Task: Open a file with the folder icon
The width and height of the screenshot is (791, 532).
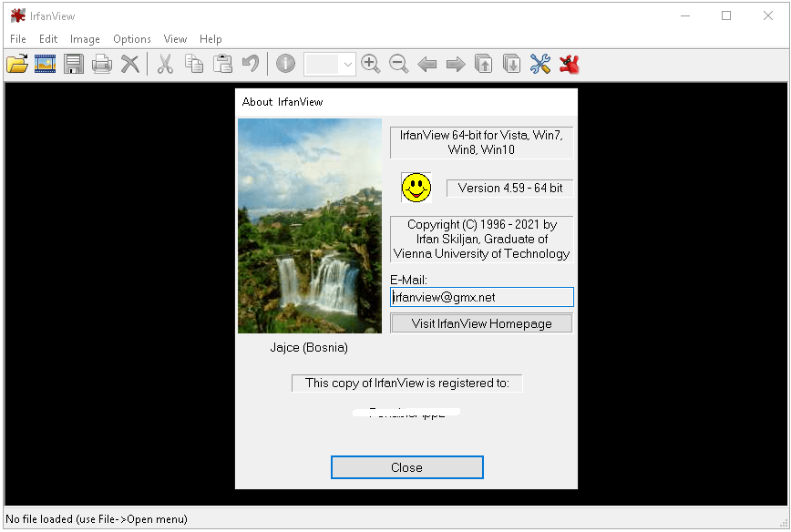Action: [17, 64]
